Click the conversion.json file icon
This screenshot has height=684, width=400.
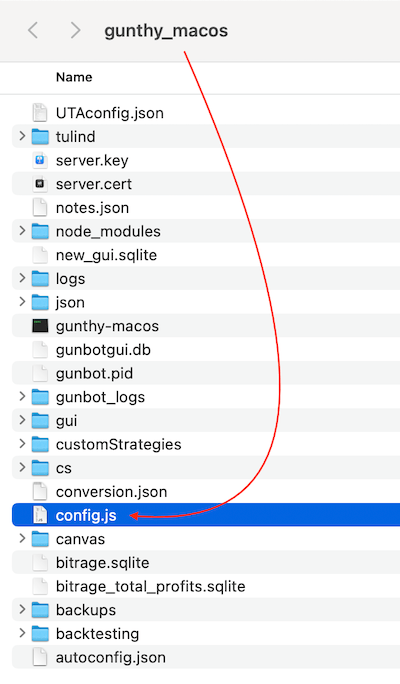click(x=40, y=492)
